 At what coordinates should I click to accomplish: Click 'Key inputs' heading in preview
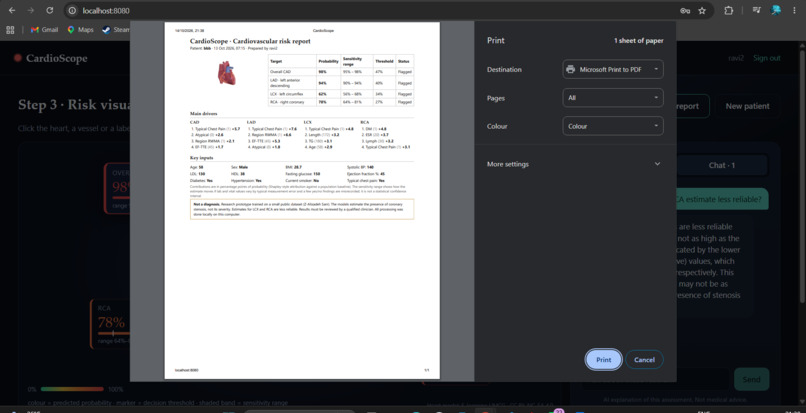coord(202,157)
